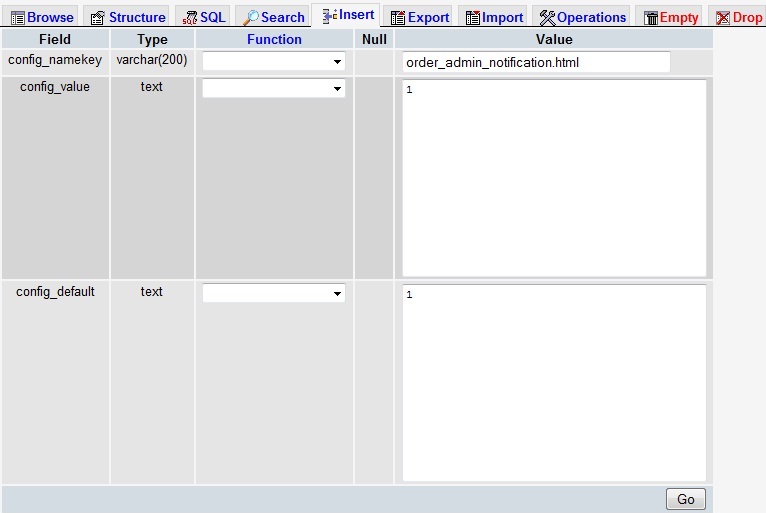Go to the Search tab
This screenshot has height=513, width=766.
coord(273,18)
